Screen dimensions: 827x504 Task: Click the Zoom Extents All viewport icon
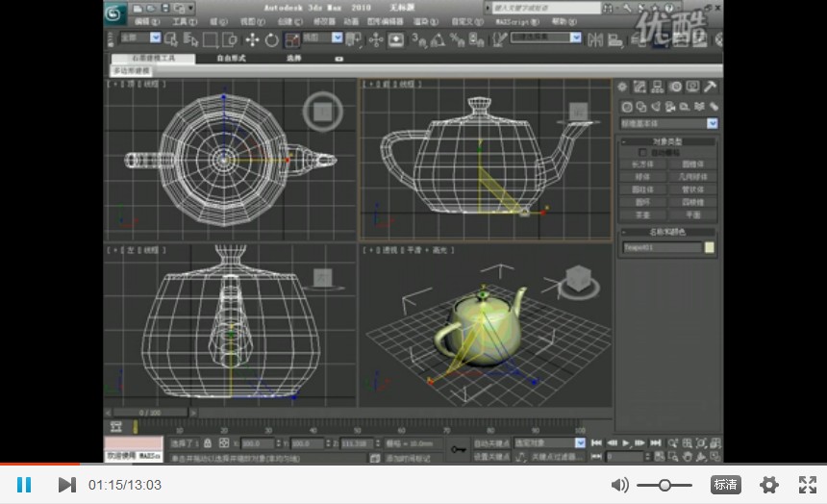pos(715,443)
